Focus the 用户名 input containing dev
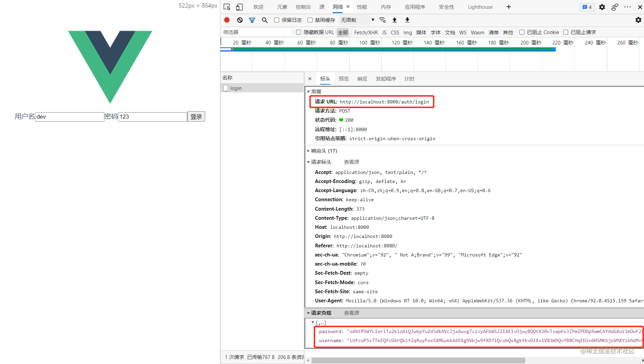The height and width of the screenshot is (364, 644). (x=70, y=117)
